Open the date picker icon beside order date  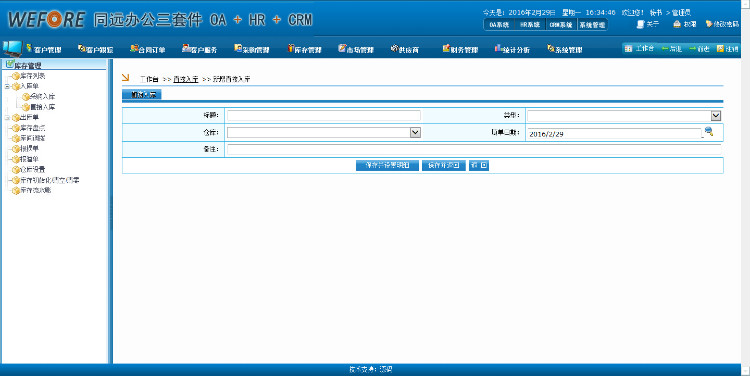point(709,132)
